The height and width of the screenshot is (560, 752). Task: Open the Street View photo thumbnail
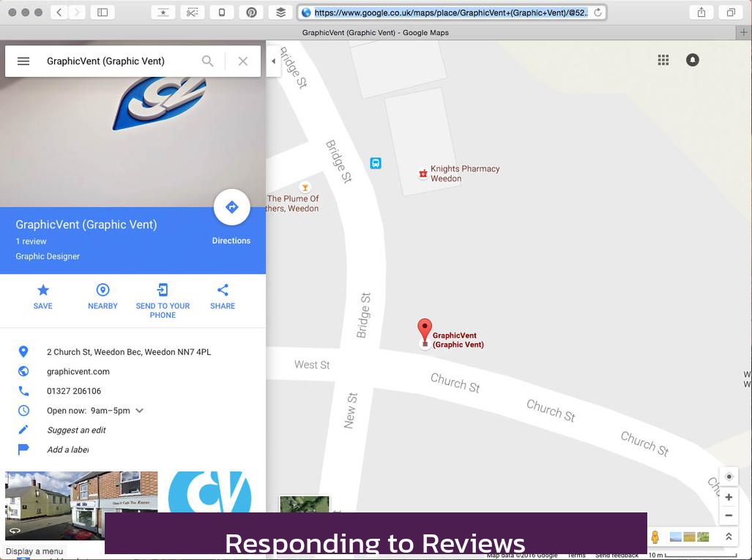click(81, 505)
